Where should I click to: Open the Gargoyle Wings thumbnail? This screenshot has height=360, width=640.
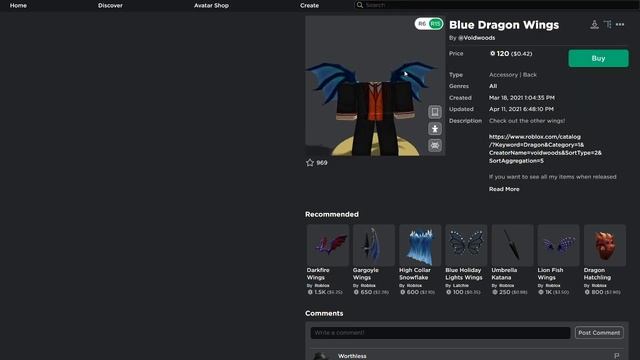tap(374, 245)
